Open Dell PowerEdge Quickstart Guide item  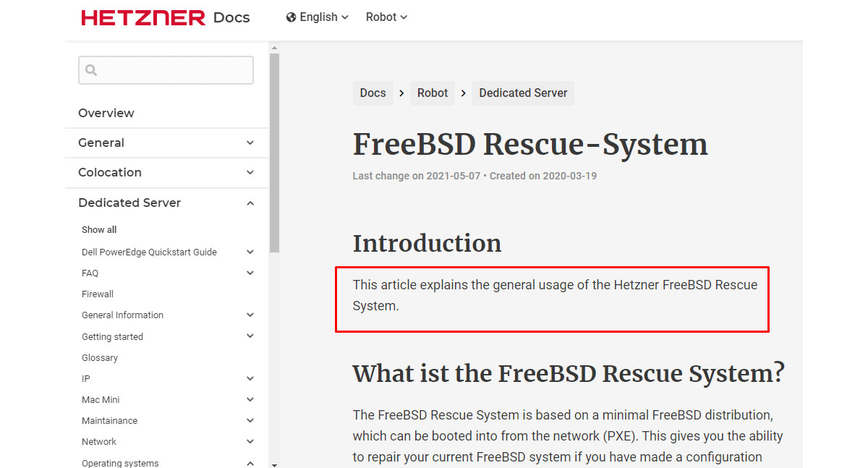coord(149,252)
